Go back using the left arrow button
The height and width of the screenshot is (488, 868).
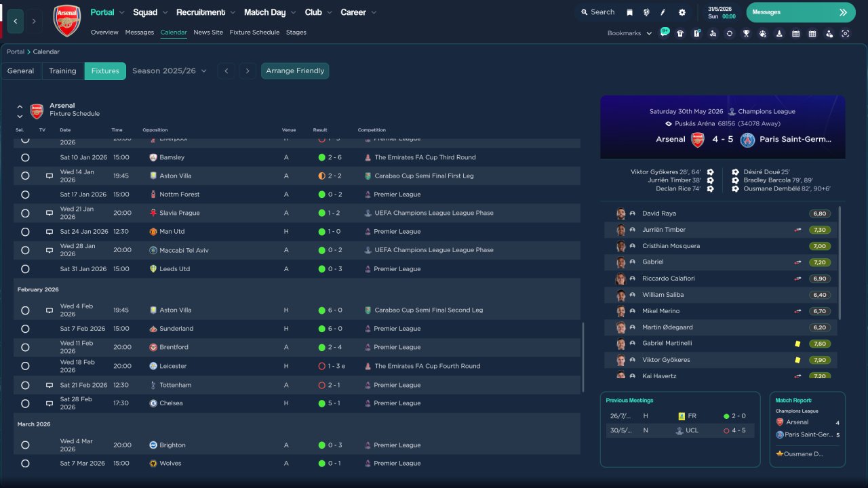pos(16,21)
